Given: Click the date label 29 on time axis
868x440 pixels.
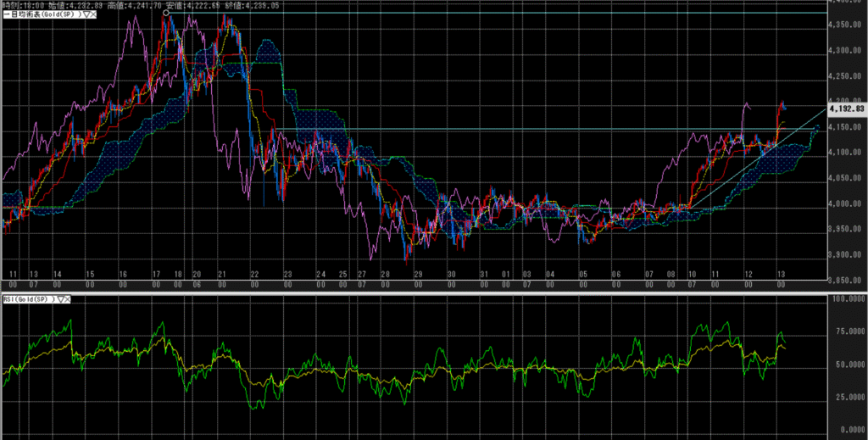Looking at the screenshot, I should coord(417,275).
